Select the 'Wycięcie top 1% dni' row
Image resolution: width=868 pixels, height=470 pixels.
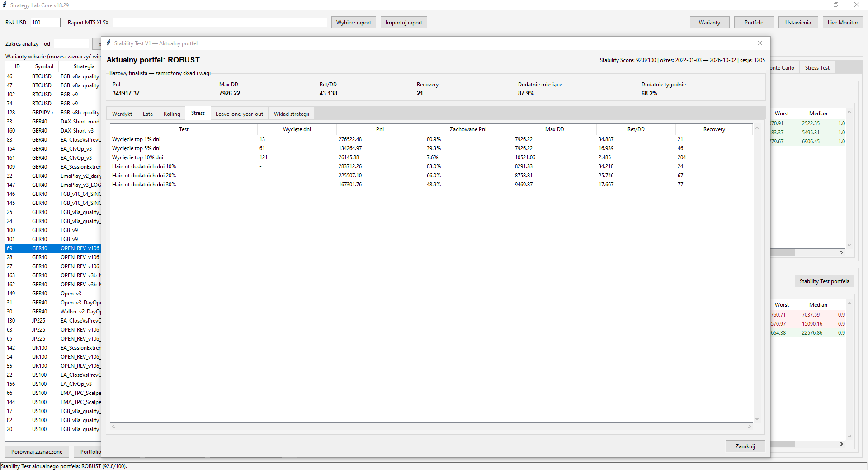click(431, 139)
